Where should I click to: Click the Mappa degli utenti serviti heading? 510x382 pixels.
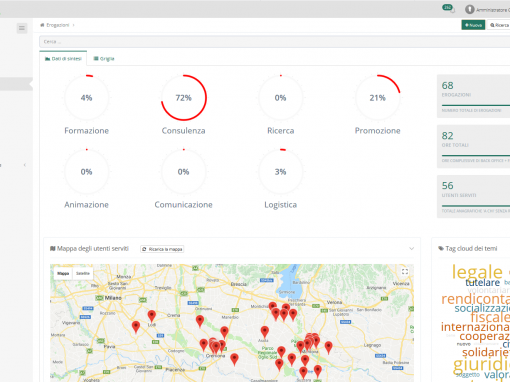click(x=93, y=248)
